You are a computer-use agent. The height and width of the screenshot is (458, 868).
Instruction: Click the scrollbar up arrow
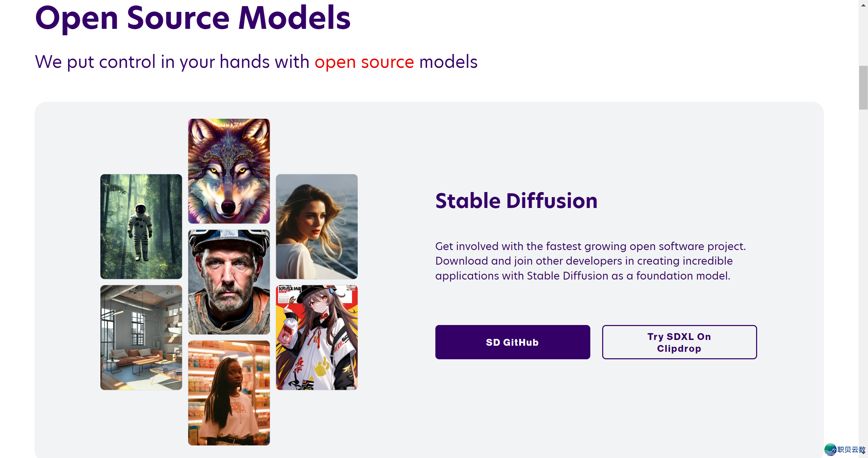tap(863, 5)
